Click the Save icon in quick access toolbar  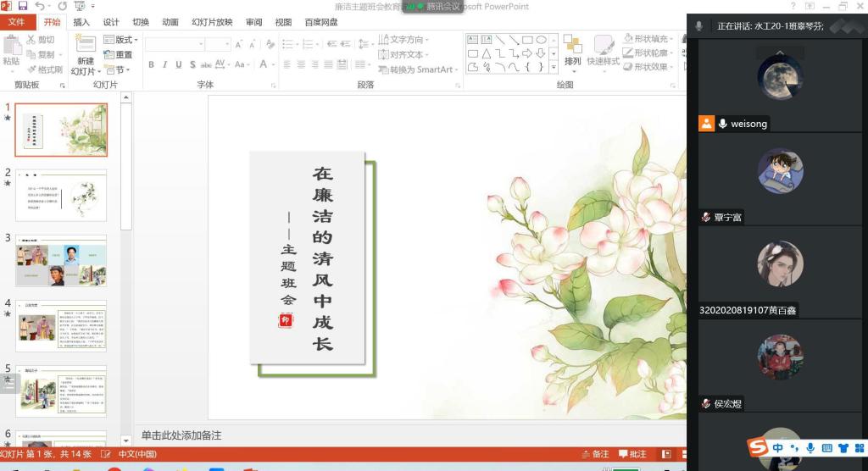[23, 7]
